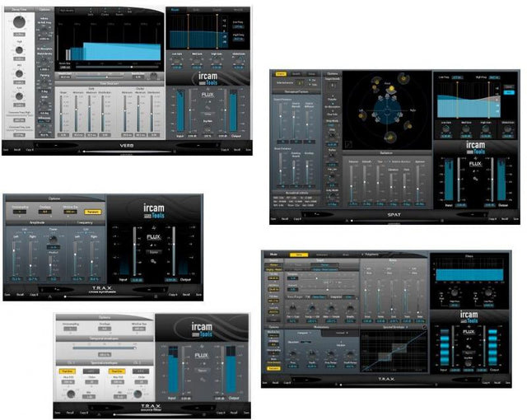The width and height of the screenshot is (527, 420).
Task: Toggle the yellow Ch. 1 button in TRAX source filter
Action: pyautogui.click(x=68, y=371)
